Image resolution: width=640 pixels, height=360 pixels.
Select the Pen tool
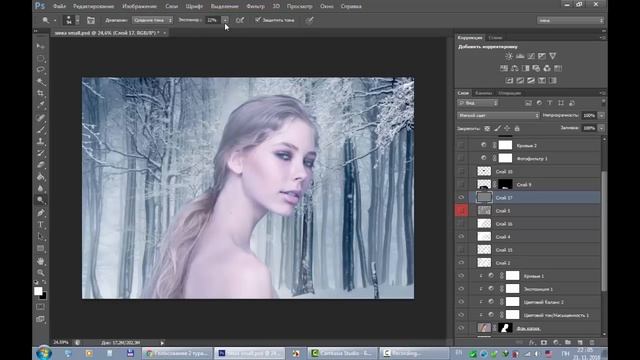point(40,213)
